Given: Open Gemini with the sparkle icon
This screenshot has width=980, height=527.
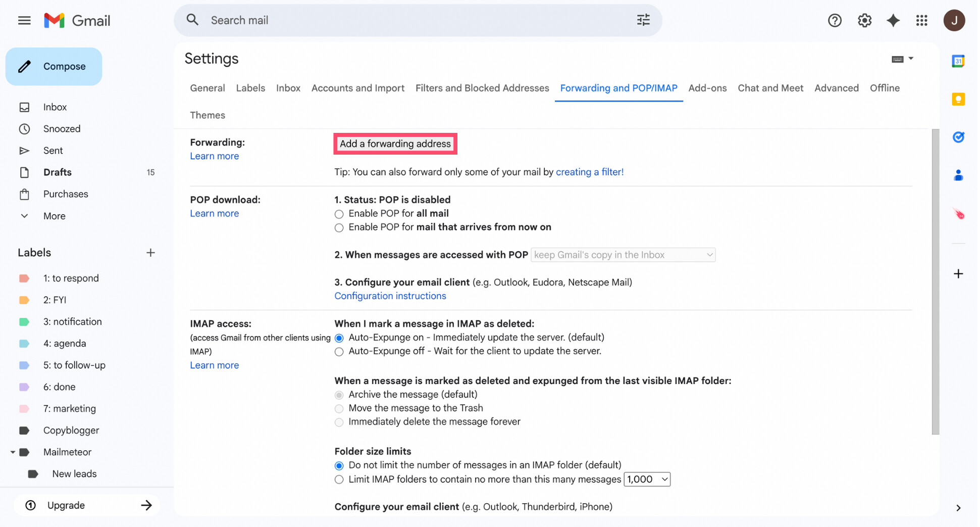Looking at the screenshot, I should [893, 20].
